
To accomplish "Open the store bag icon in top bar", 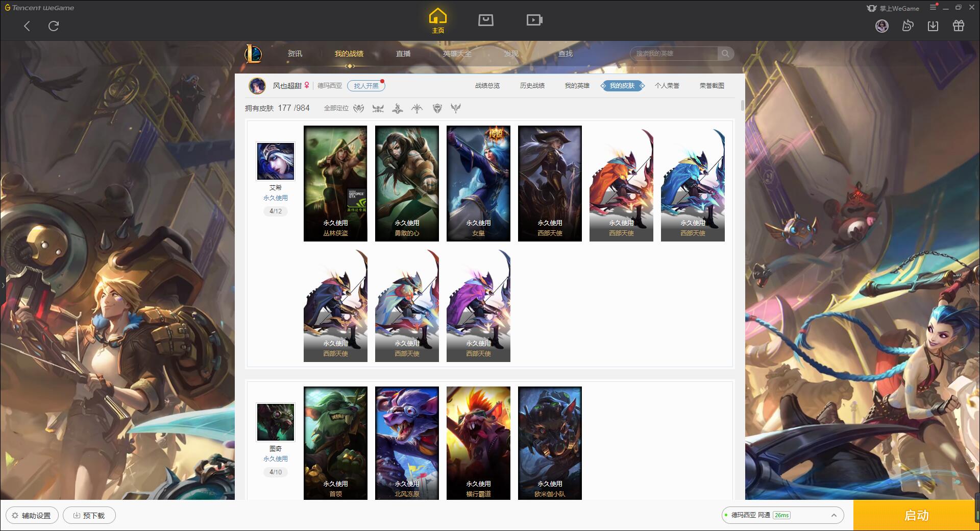I will click(x=485, y=20).
